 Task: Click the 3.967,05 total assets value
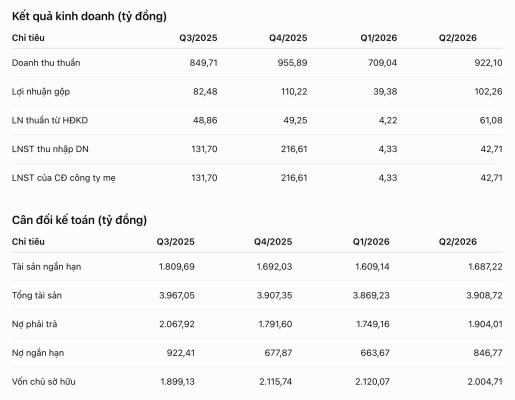(177, 295)
